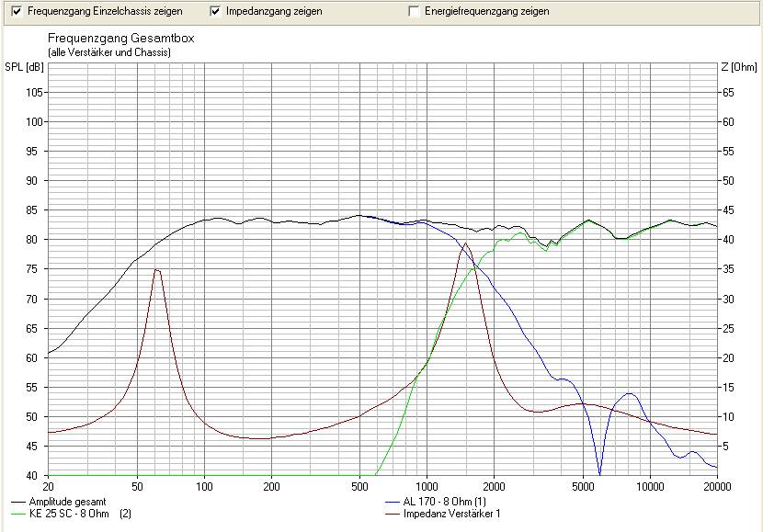This screenshot has height=532, width=763.
Task: Uncheck 'Frequenzgang Einzelchassis zeigen' checkbox
Action: pyautogui.click(x=17, y=11)
